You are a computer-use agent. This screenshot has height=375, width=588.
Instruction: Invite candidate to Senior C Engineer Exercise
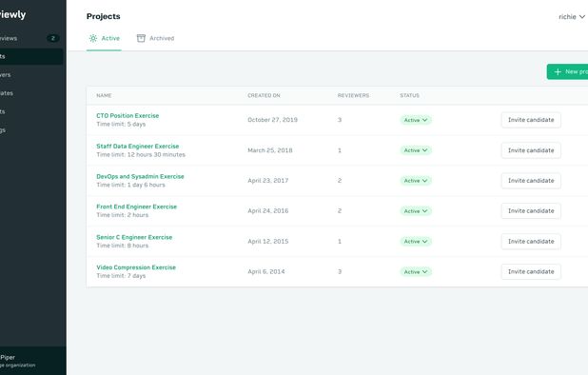531,242
